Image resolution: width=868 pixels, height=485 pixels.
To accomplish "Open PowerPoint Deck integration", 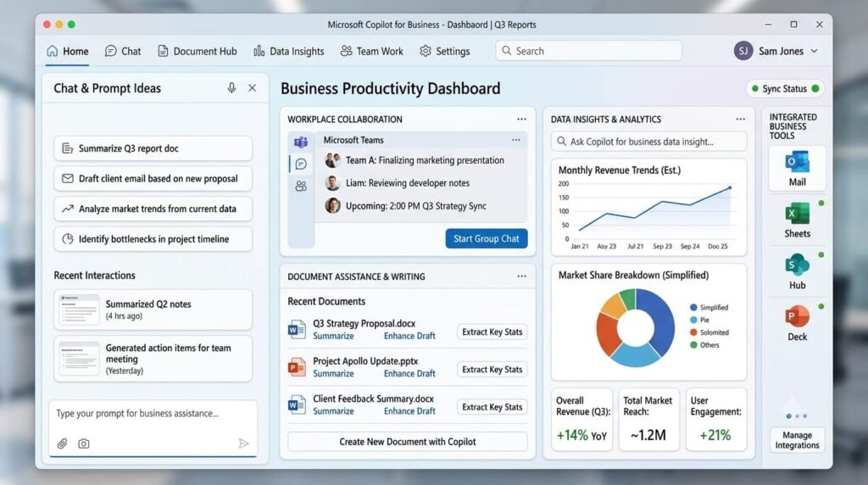I will pyautogui.click(x=797, y=323).
